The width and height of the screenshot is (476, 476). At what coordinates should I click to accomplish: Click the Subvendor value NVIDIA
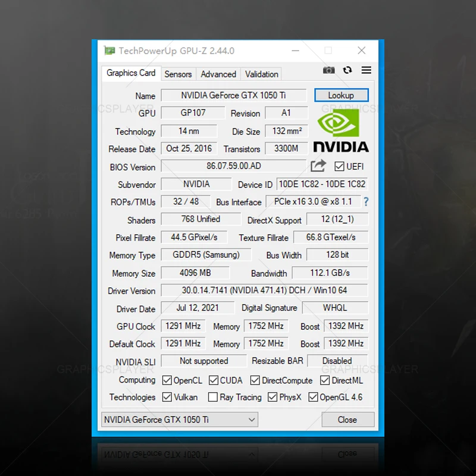[x=196, y=184]
